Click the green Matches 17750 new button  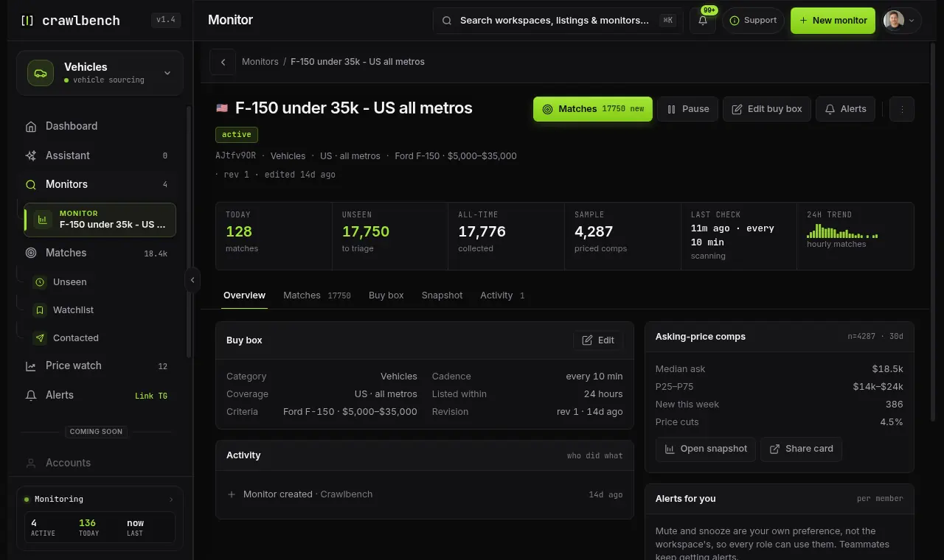[x=593, y=109]
